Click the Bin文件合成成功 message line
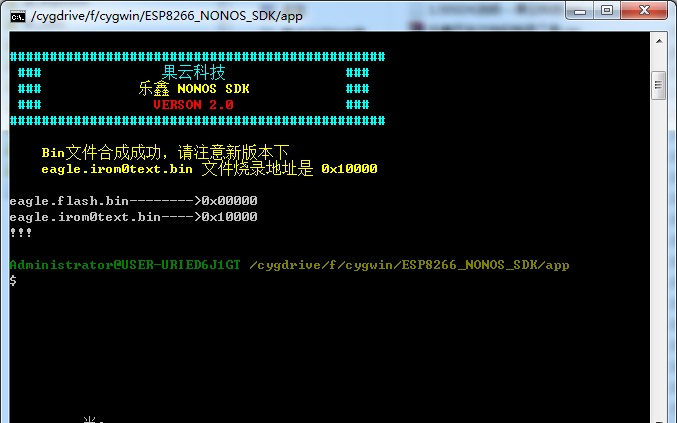The image size is (677, 423). (165, 152)
